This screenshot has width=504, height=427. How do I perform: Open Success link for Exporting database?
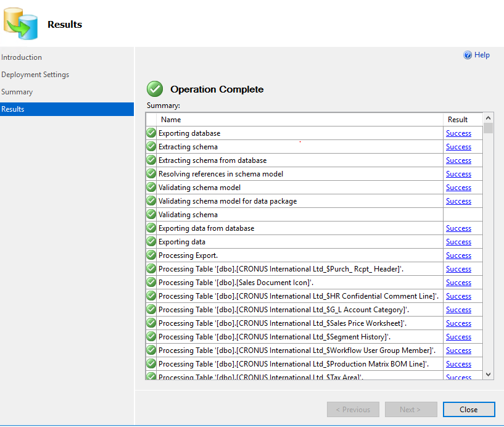click(458, 133)
